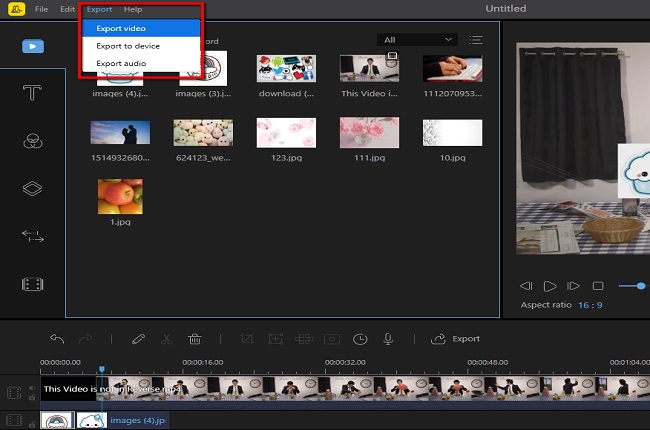Click the overlay track film icon
This screenshot has width=650, height=430.
[14, 420]
